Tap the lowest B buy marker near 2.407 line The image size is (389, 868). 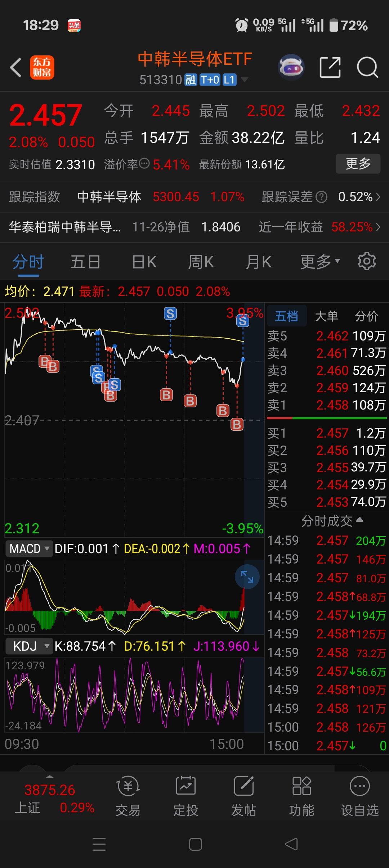(237, 425)
